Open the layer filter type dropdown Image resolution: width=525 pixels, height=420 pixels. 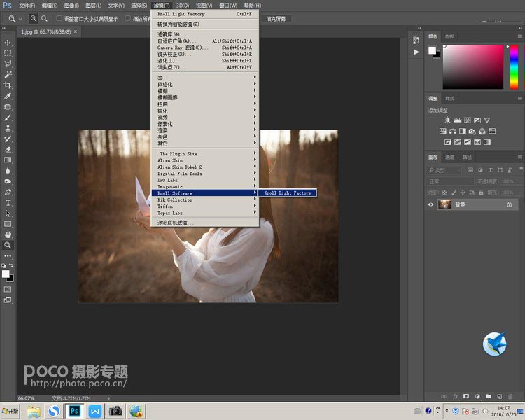[444, 170]
